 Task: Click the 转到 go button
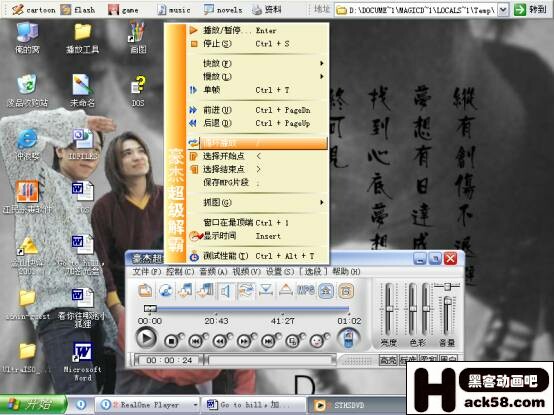pos(531,10)
